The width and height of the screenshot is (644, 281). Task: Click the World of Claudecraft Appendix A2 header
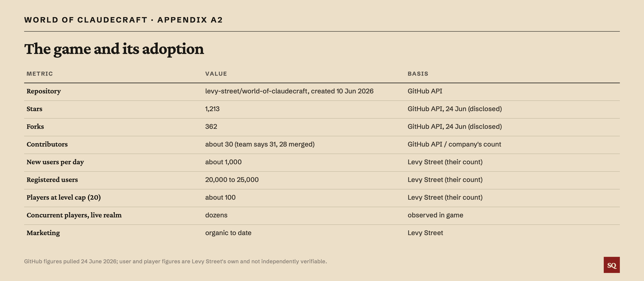point(123,20)
